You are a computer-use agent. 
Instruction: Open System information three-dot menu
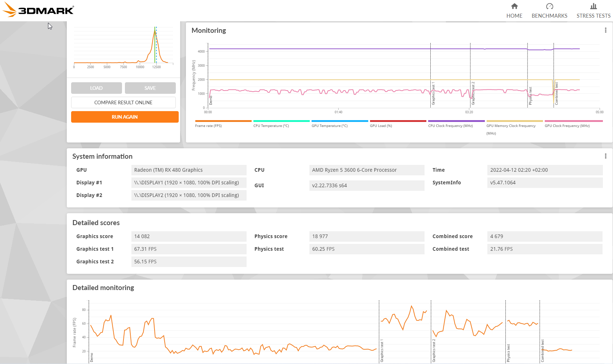coord(605,156)
